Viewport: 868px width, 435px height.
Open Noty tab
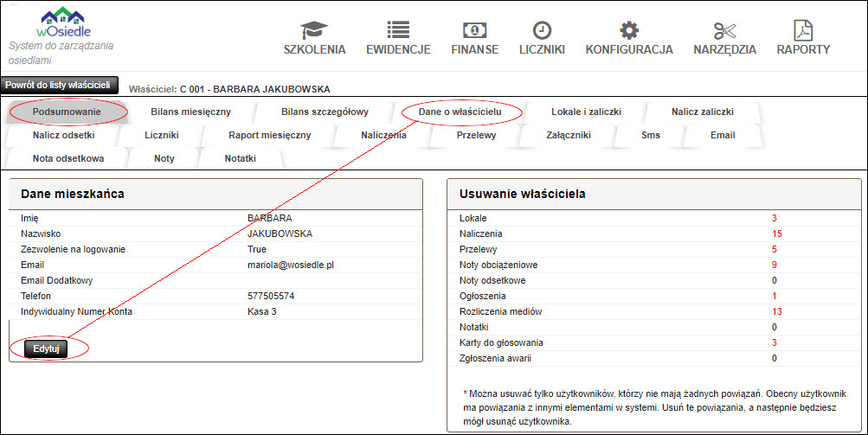164,158
